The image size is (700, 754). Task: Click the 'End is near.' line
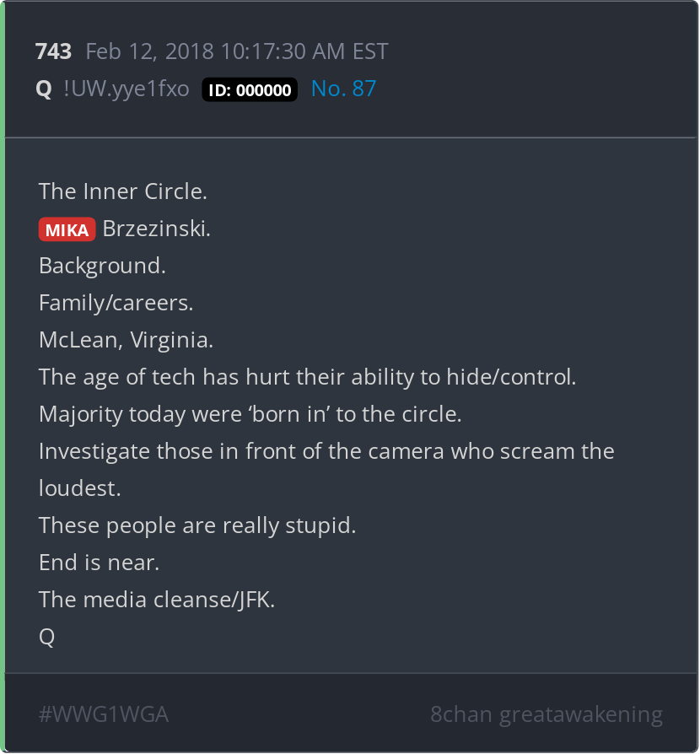click(x=99, y=563)
